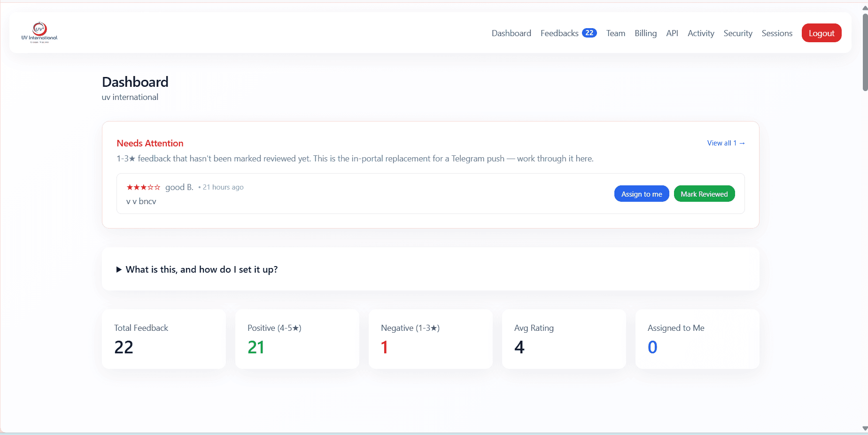Image resolution: width=868 pixels, height=435 pixels.
Task: Open the Activity page
Action: pyautogui.click(x=701, y=33)
